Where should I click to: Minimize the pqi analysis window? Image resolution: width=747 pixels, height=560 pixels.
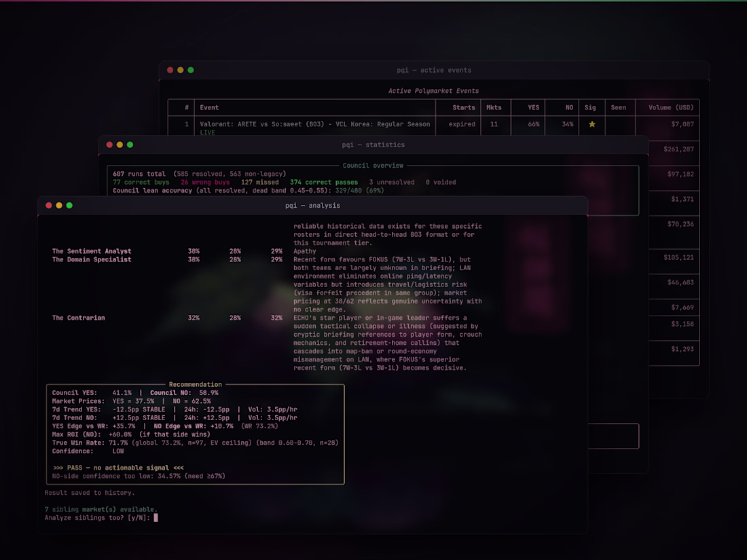(59, 205)
